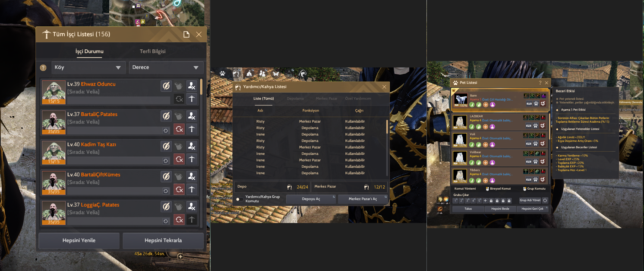Click Fonksiyon column header
Image resolution: width=644 pixels, height=271 pixels.
[310, 111]
